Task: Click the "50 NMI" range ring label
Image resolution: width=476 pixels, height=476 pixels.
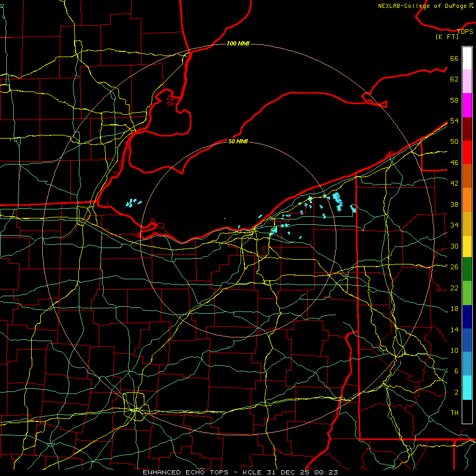Action: pyautogui.click(x=238, y=141)
